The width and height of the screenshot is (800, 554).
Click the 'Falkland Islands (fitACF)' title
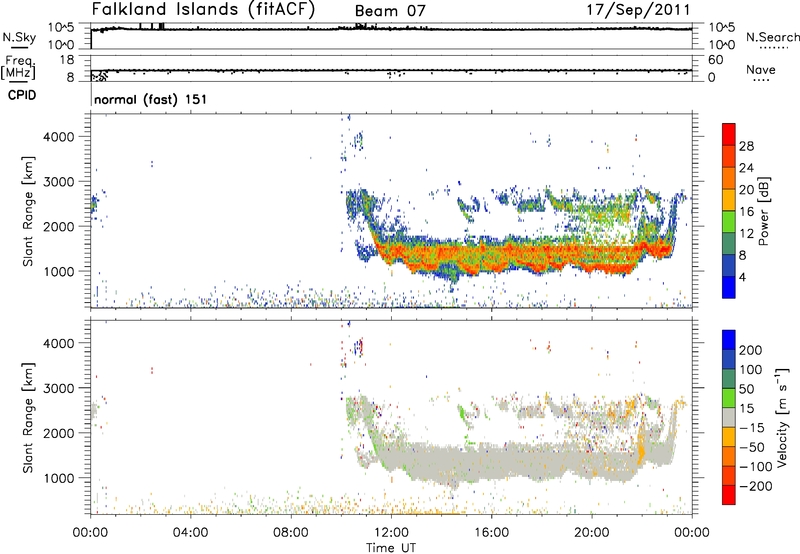(203, 9)
